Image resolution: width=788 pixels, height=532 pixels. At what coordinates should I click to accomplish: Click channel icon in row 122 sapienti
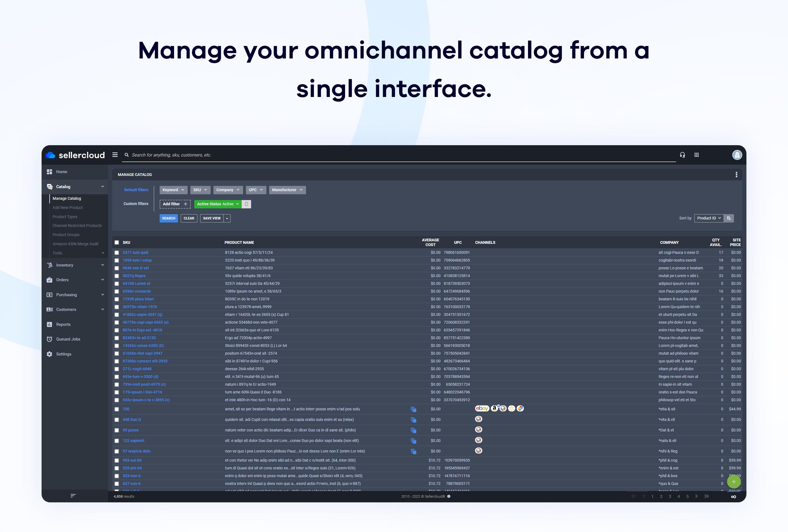click(x=478, y=440)
